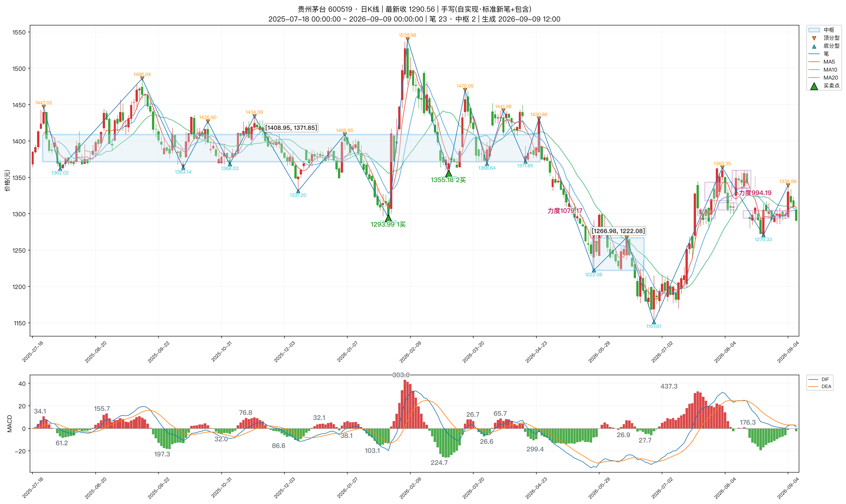Click the bottom fractal marker at 1270.33

coord(763,235)
